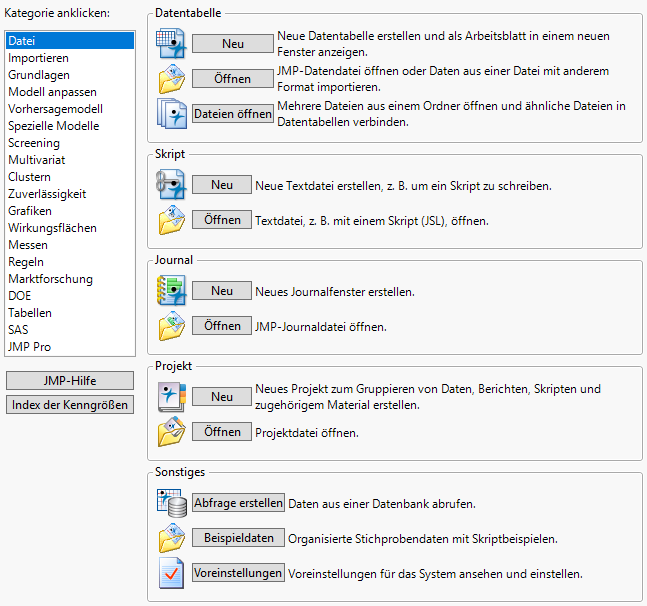This screenshot has height=606, width=647.
Task: Click the new script icon
Action: (171, 185)
